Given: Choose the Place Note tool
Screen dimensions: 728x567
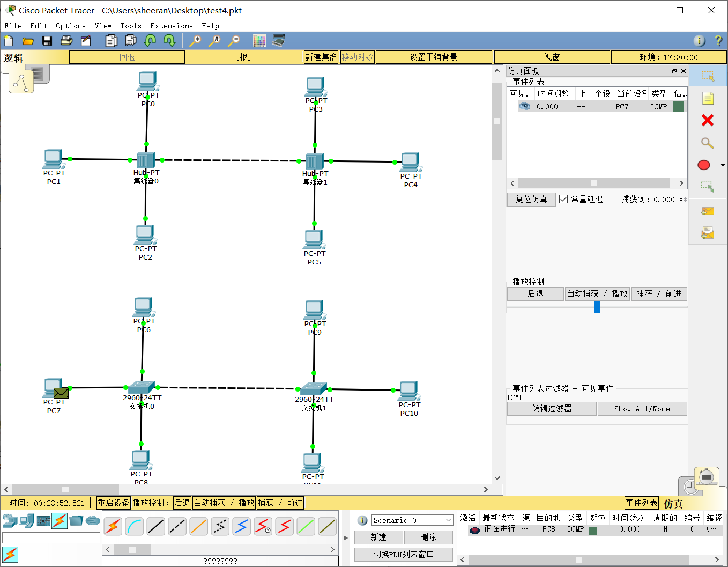Looking at the screenshot, I should click(x=708, y=99).
